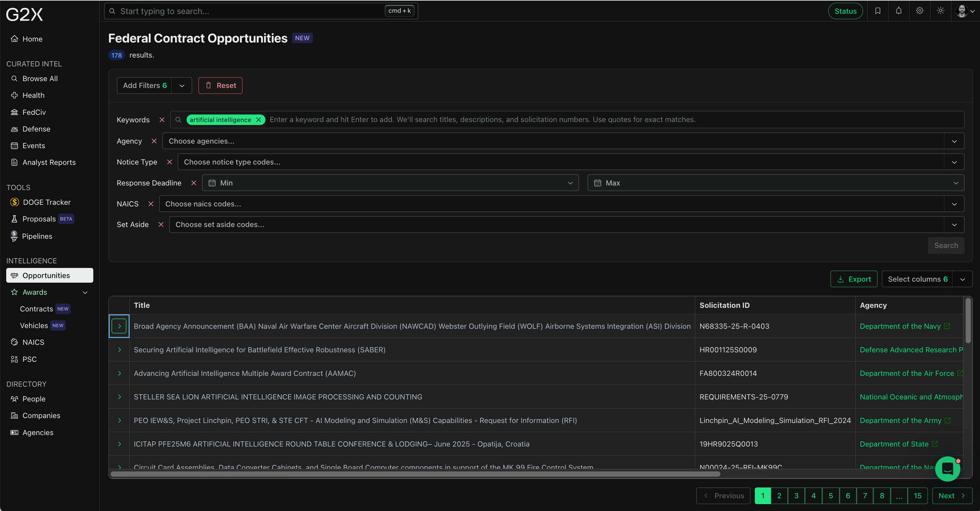Click the bookmark icon in top bar

tap(878, 11)
